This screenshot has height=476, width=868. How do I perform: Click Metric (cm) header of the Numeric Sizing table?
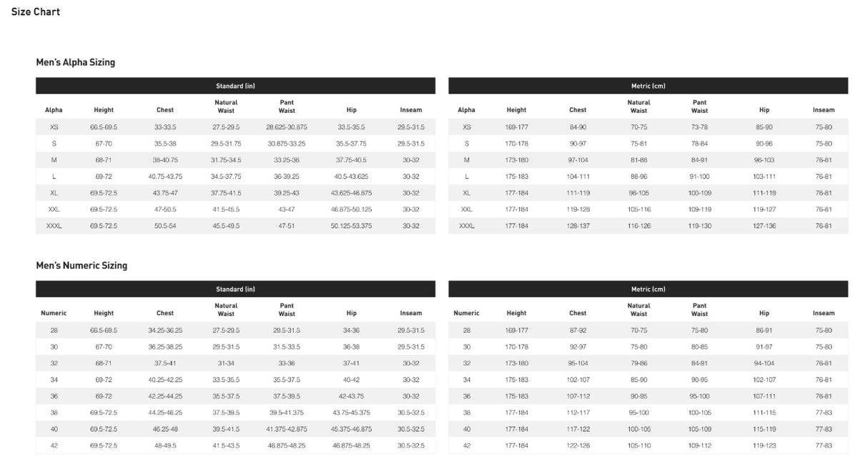click(x=648, y=289)
